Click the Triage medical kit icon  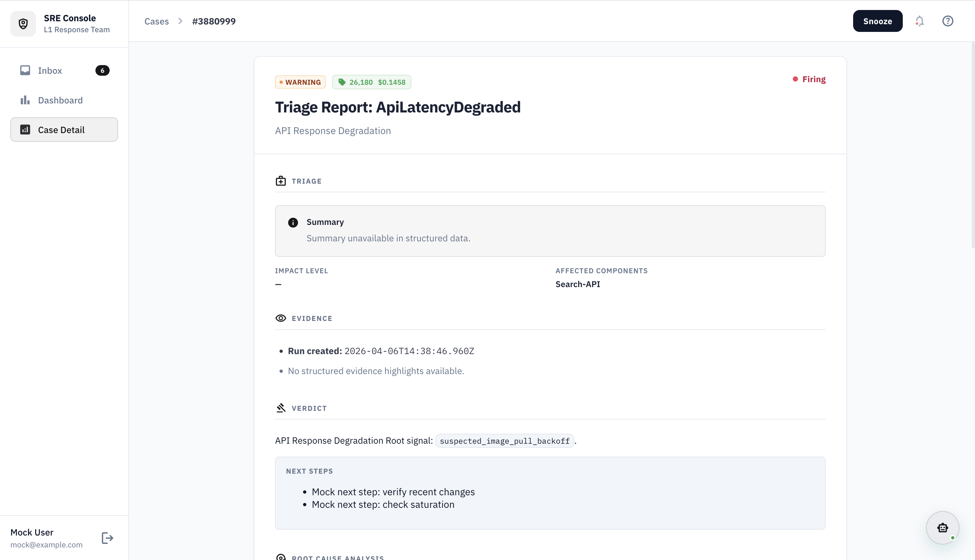click(x=281, y=180)
